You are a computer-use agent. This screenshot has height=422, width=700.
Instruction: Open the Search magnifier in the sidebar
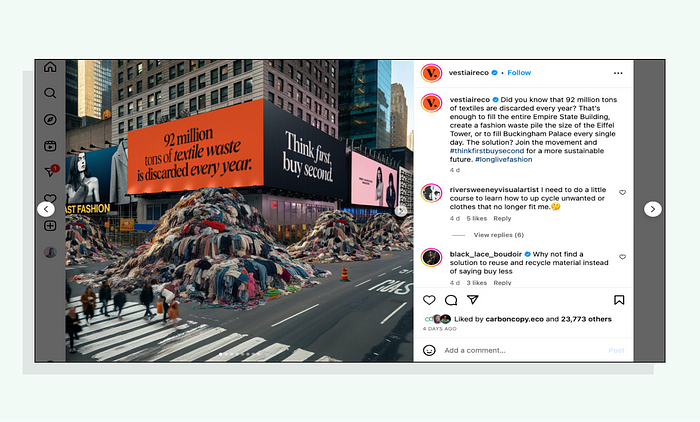[x=50, y=93]
